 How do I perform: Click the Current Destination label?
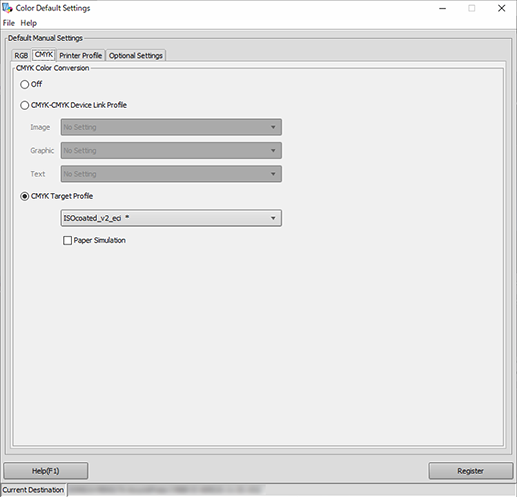tap(33, 490)
